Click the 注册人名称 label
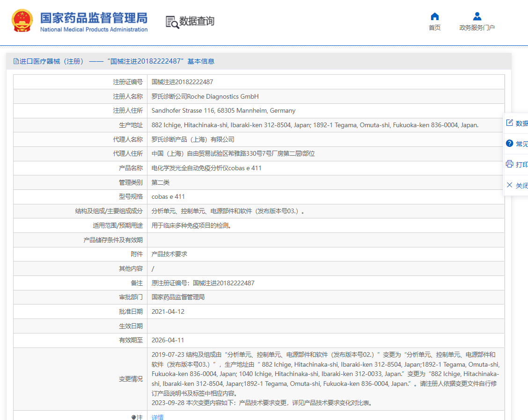This screenshot has width=528, height=420. click(x=128, y=97)
